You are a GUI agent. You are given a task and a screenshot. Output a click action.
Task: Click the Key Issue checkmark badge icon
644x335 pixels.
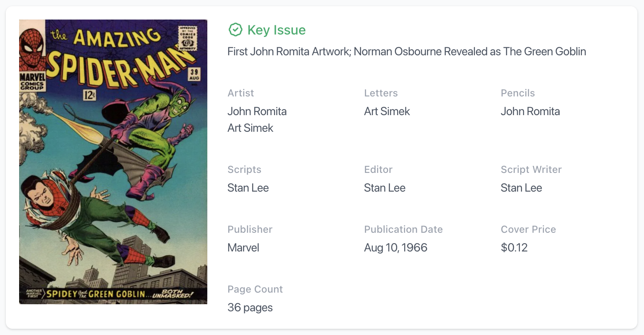(x=236, y=30)
